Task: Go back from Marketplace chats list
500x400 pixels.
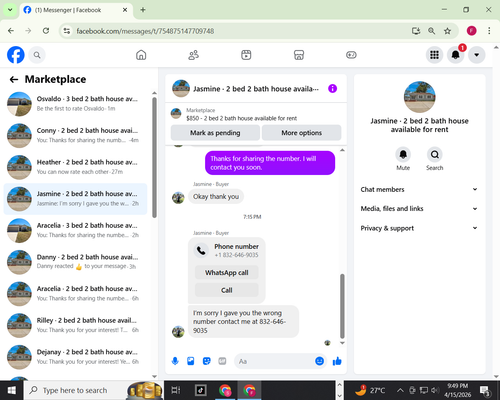Action: point(14,79)
